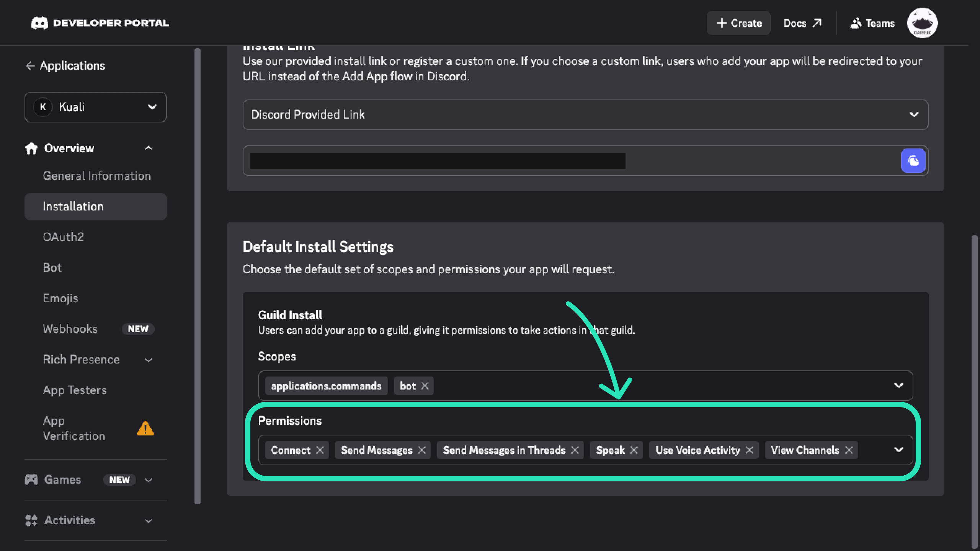The width and height of the screenshot is (980, 551).
Task: Click the Rich Presence label
Action: click(x=81, y=359)
